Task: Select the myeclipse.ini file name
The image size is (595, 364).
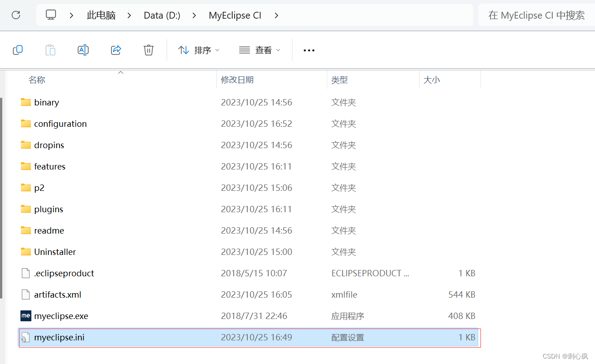Action: click(59, 338)
